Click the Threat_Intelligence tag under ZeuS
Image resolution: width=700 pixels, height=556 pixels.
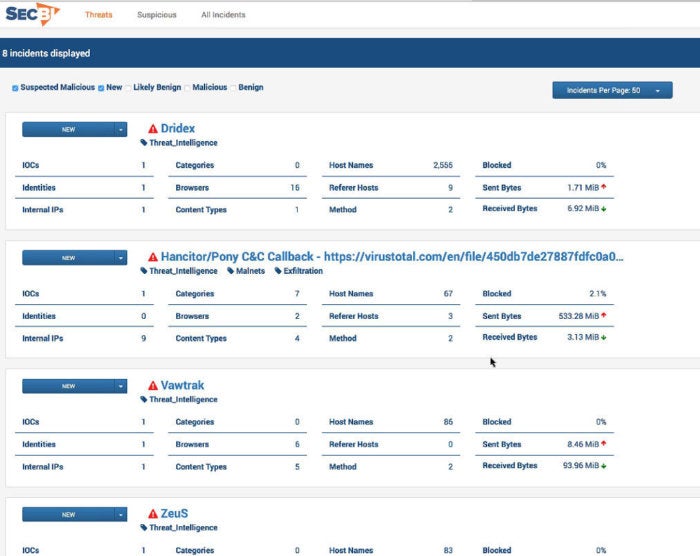(183, 528)
